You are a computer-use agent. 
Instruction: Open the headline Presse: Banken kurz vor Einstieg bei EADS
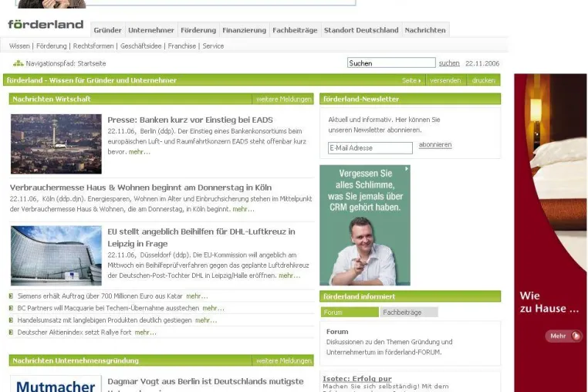(x=190, y=120)
